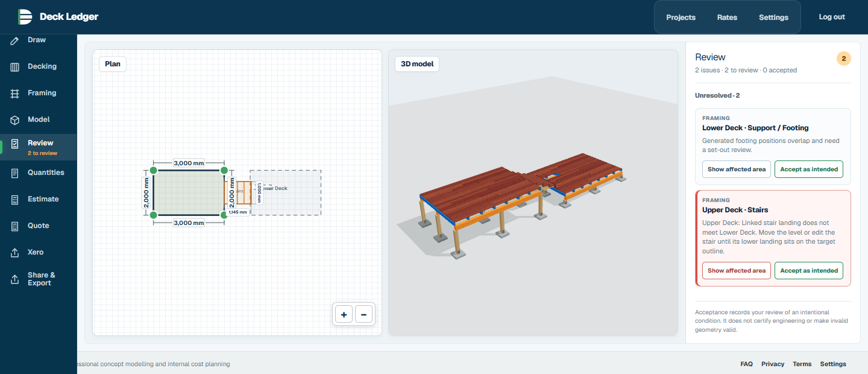
Task: Click the Estimate document icon in sidebar
Action: tap(15, 200)
